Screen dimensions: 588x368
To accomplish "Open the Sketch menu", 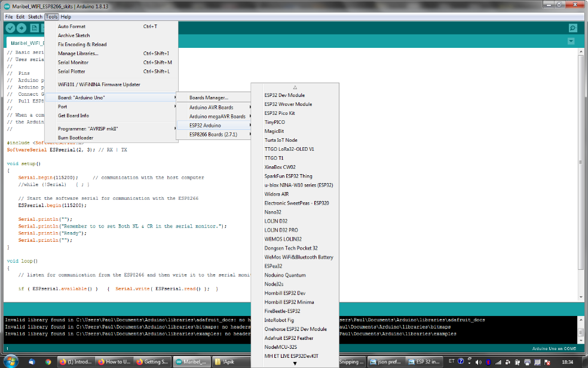I will coord(35,17).
